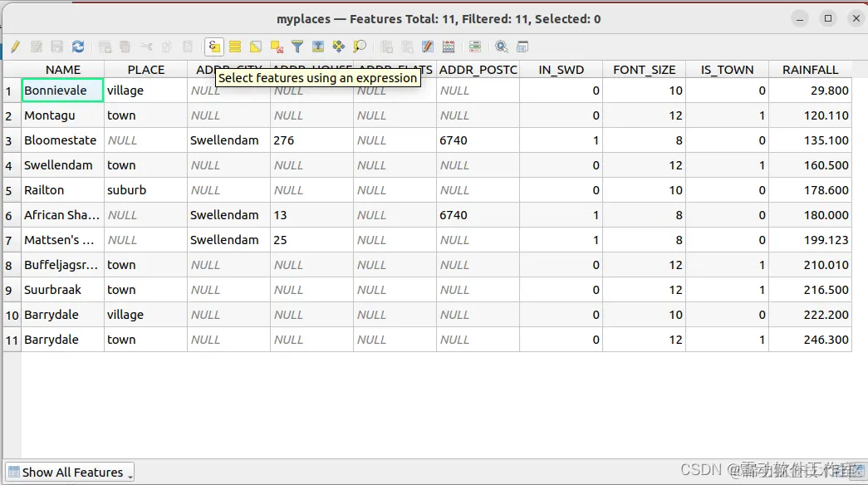Viewport: 868px width, 485px height.
Task: Toggle multi edit mode icon
Action: click(x=37, y=47)
